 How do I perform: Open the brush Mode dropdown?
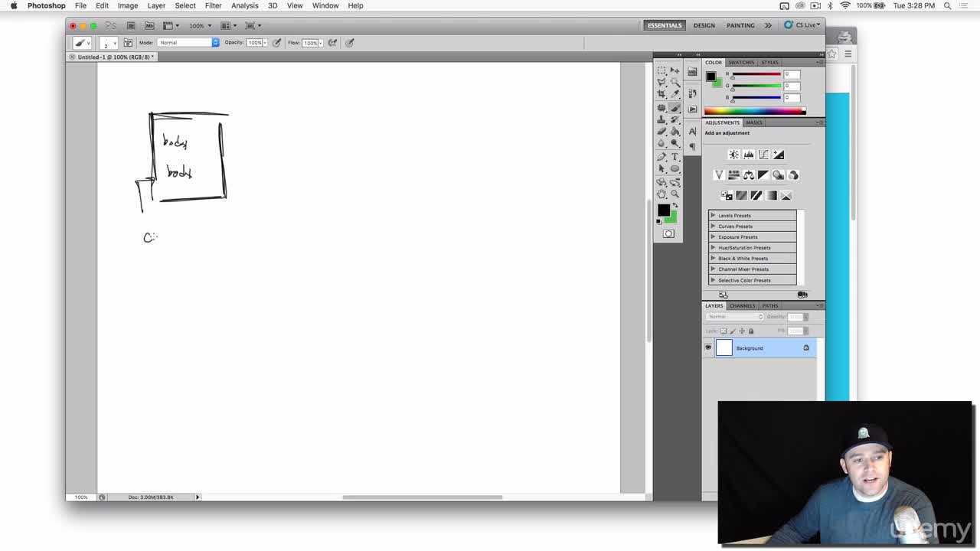(188, 42)
